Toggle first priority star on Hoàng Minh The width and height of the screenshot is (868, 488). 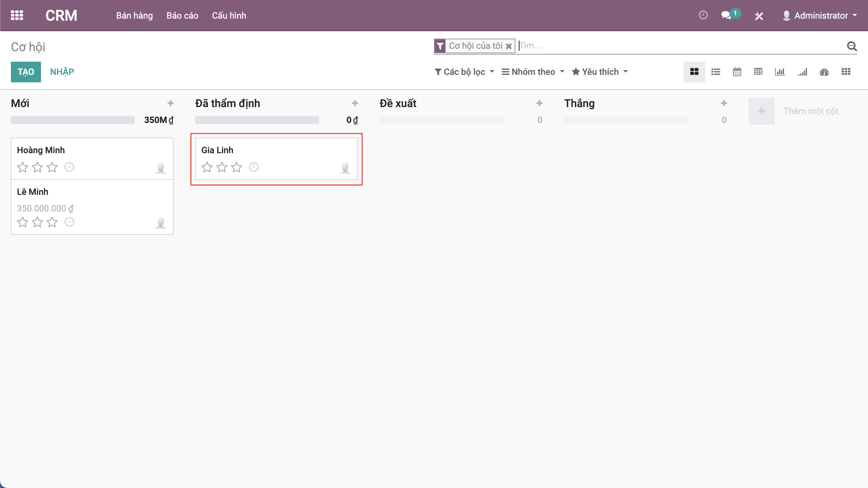click(x=23, y=167)
